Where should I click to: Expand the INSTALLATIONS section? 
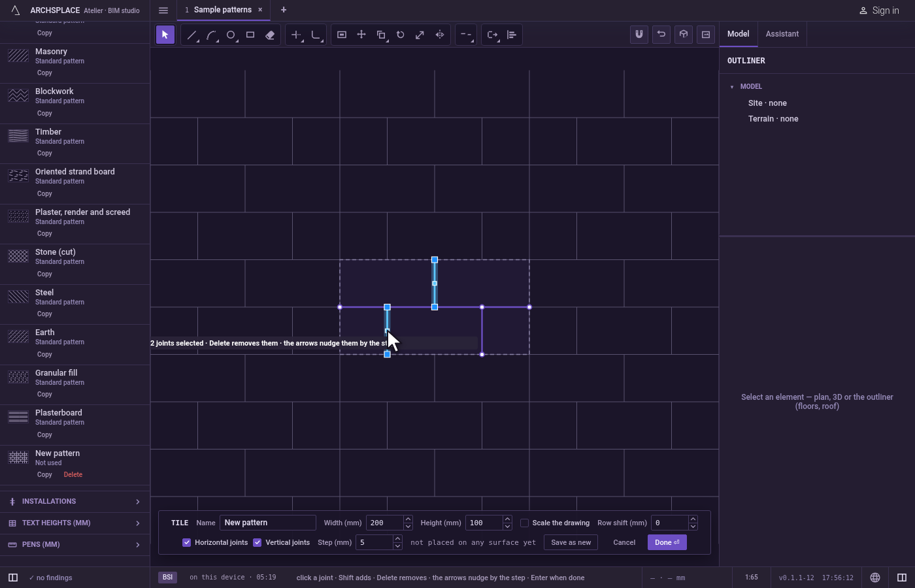coord(75,502)
